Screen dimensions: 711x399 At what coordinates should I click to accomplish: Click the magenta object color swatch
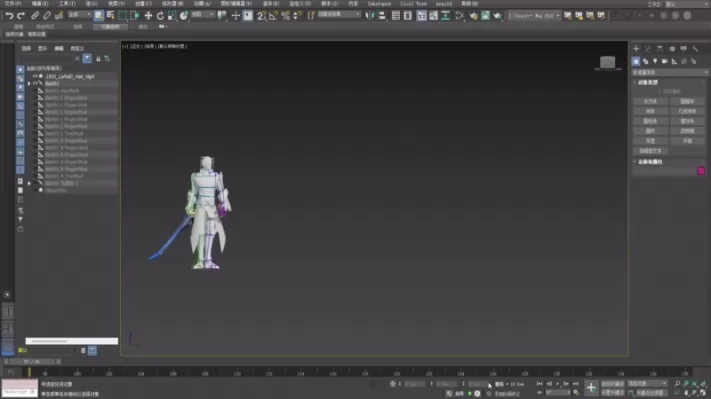point(701,171)
